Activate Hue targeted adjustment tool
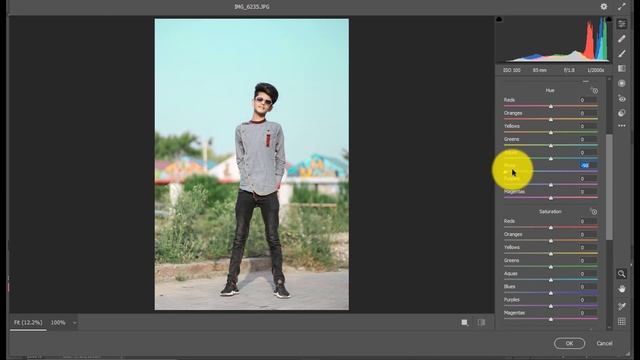The image size is (640, 360). (594, 90)
